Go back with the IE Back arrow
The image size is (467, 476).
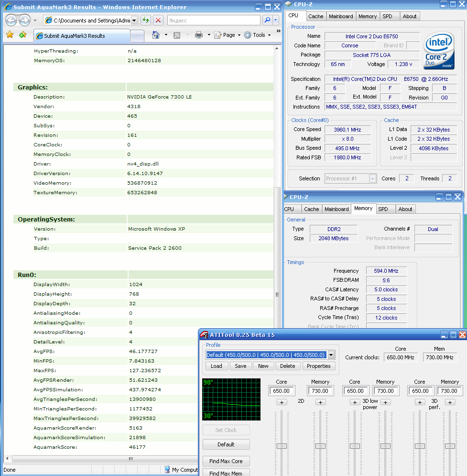(x=11, y=21)
